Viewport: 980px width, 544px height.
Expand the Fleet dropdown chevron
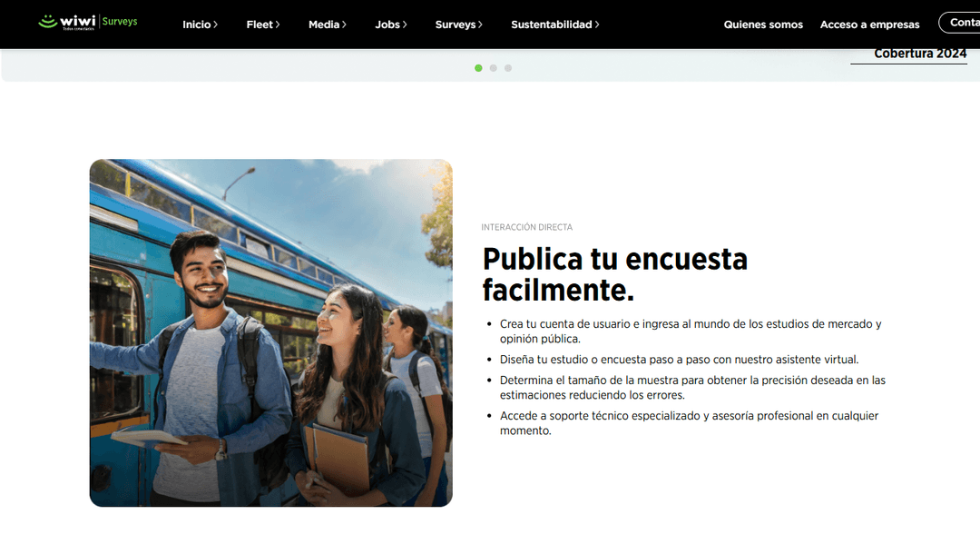277,25
